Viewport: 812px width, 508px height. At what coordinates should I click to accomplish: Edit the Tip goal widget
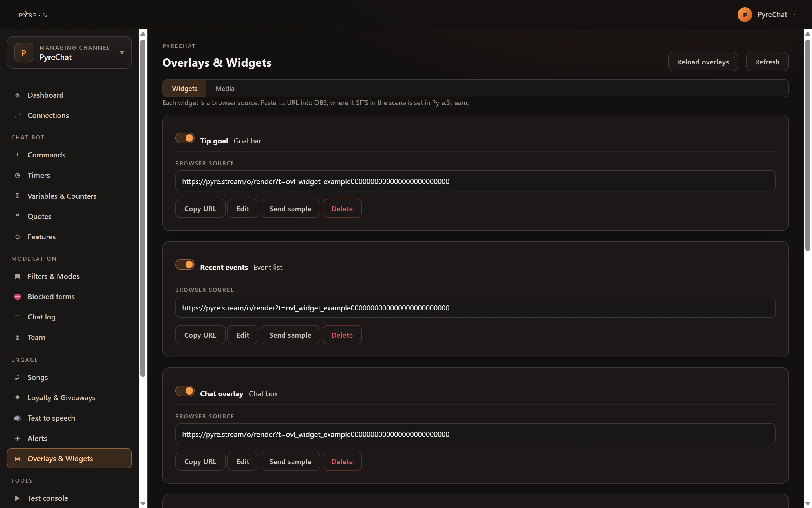242,209
